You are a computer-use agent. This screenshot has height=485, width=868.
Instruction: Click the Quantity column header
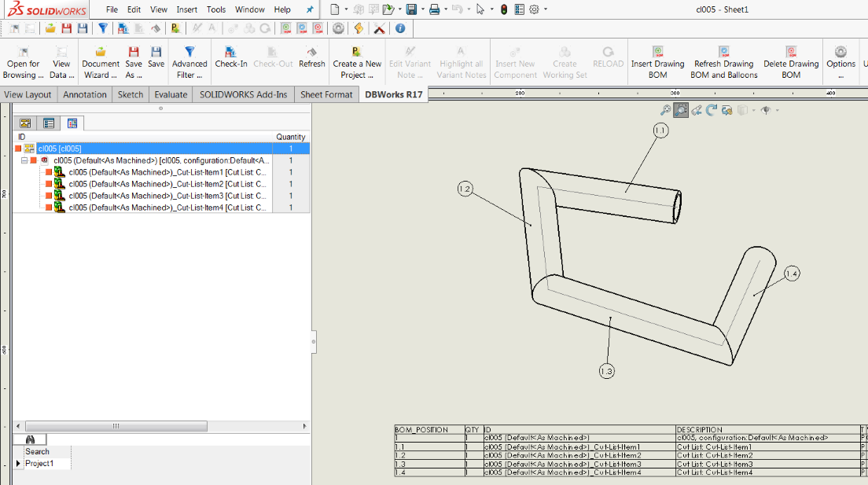[x=291, y=137]
